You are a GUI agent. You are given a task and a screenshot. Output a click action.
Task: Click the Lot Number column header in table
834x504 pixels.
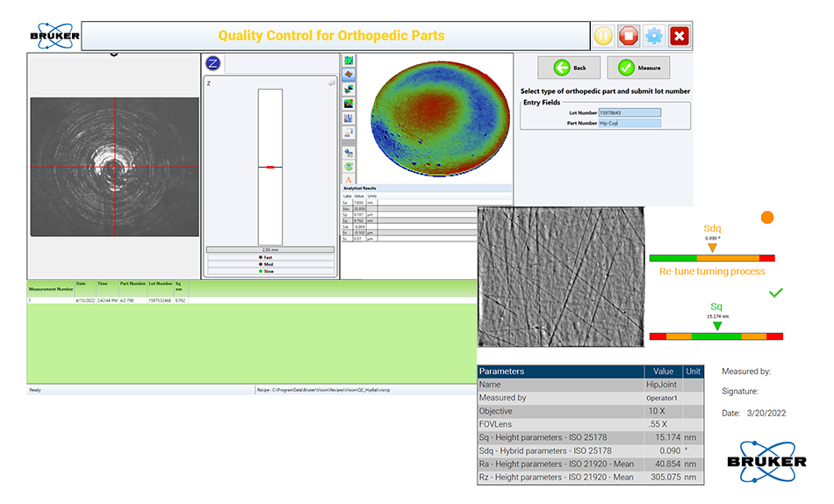pyautogui.click(x=161, y=284)
